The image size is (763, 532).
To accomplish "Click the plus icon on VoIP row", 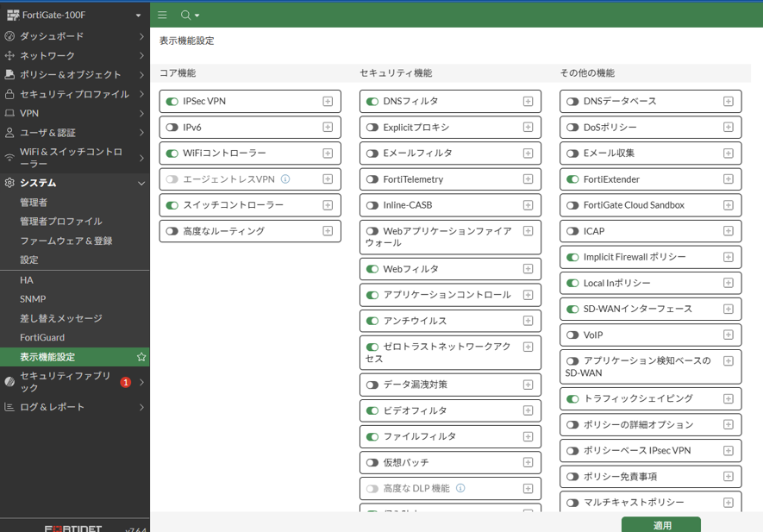I will [729, 335].
